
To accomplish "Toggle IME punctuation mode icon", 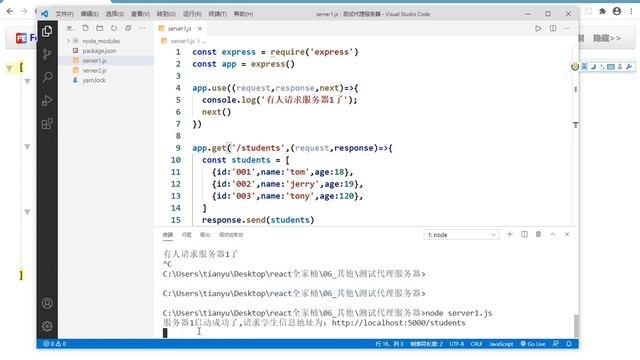I will pos(602,67).
